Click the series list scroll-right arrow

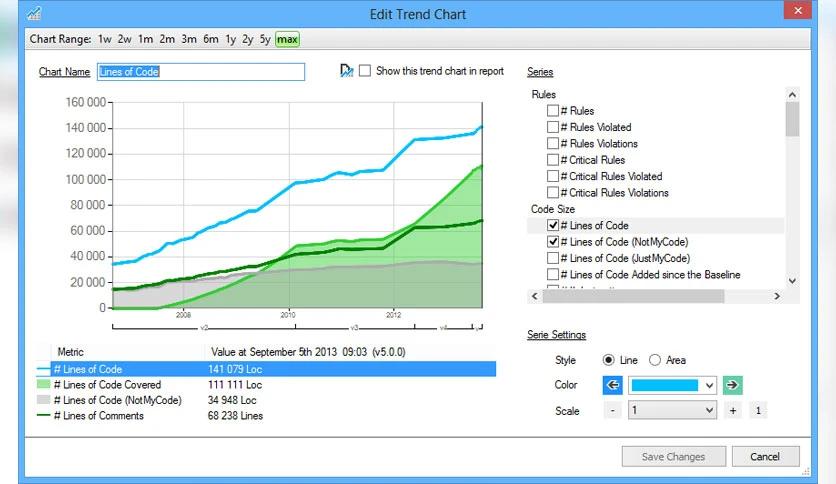point(777,296)
